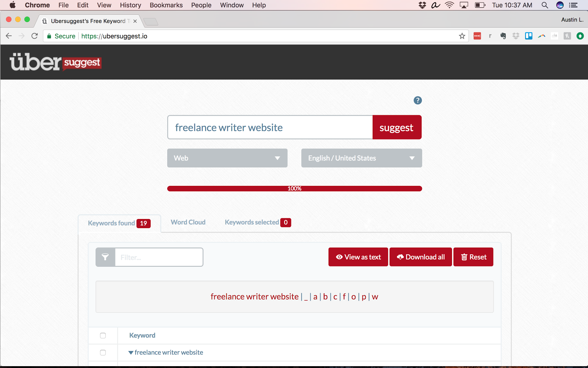Click the gray 'r' extension icon
Viewport: 588px width, 368px height.
490,36
